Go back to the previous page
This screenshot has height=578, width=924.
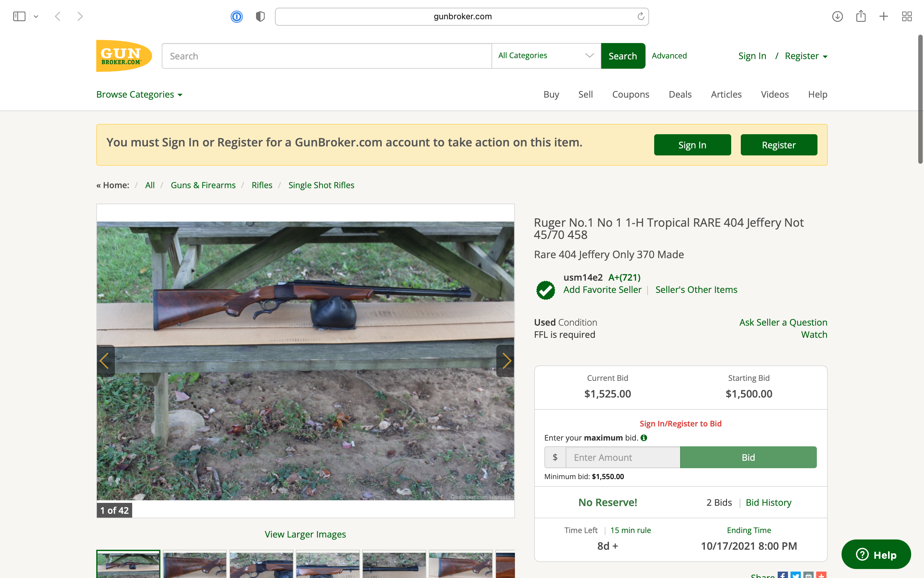tap(58, 16)
